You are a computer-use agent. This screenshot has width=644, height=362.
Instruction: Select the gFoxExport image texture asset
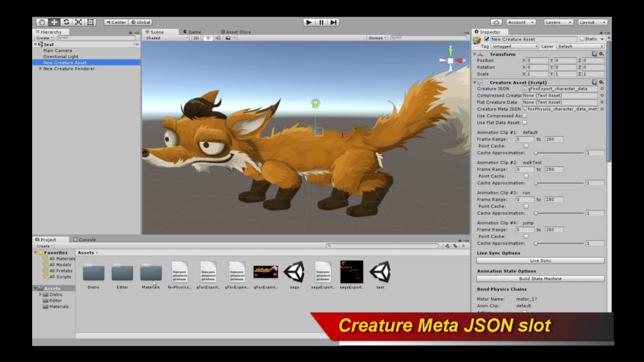pyautogui.click(x=266, y=275)
